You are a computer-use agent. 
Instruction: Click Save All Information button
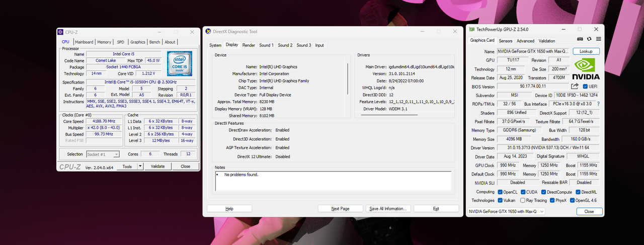click(x=389, y=208)
